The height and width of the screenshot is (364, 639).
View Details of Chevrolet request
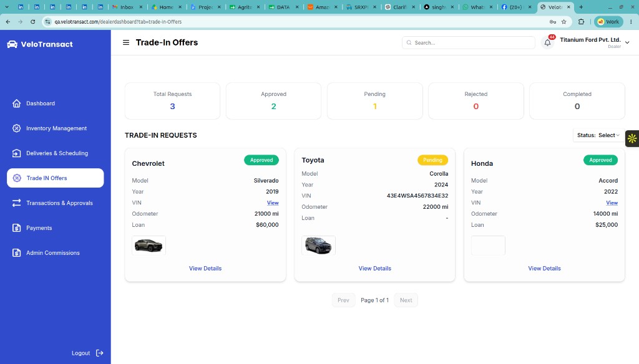[x=205, y=268]
